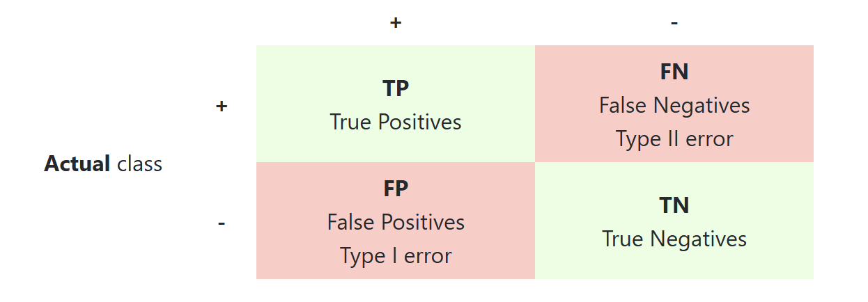Select the bold TP abbreviation

coord(396,88)
